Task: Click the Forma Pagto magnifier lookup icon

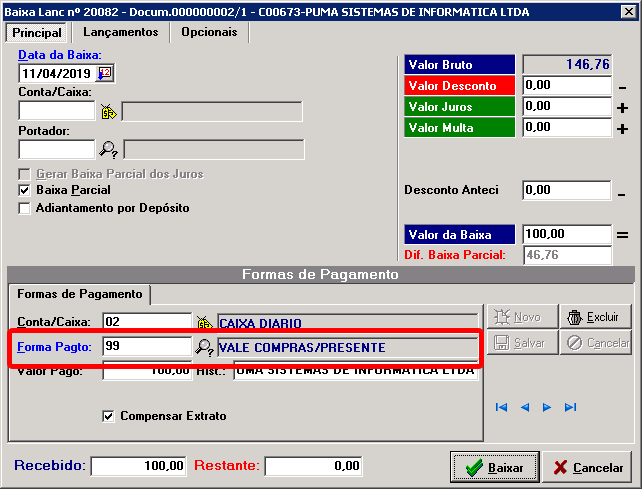Action: [x=204, y=348]
